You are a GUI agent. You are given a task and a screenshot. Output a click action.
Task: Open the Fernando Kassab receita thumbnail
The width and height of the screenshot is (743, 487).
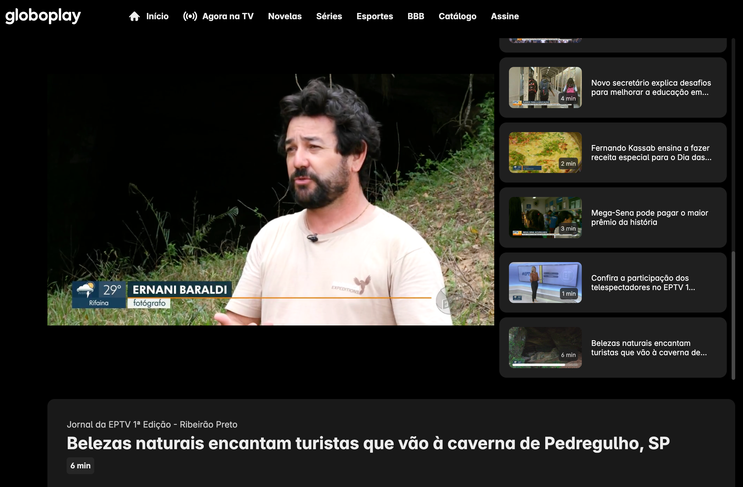545,153
